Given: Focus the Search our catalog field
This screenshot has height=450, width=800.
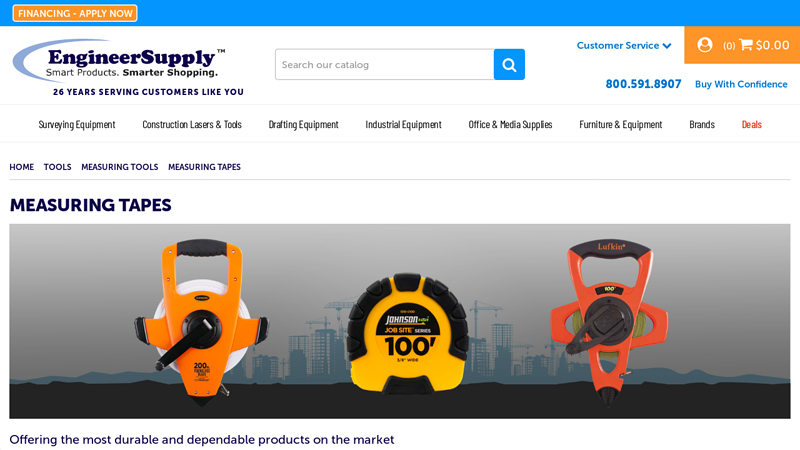Looking at the screenshot, I should (x=384, y=65).
